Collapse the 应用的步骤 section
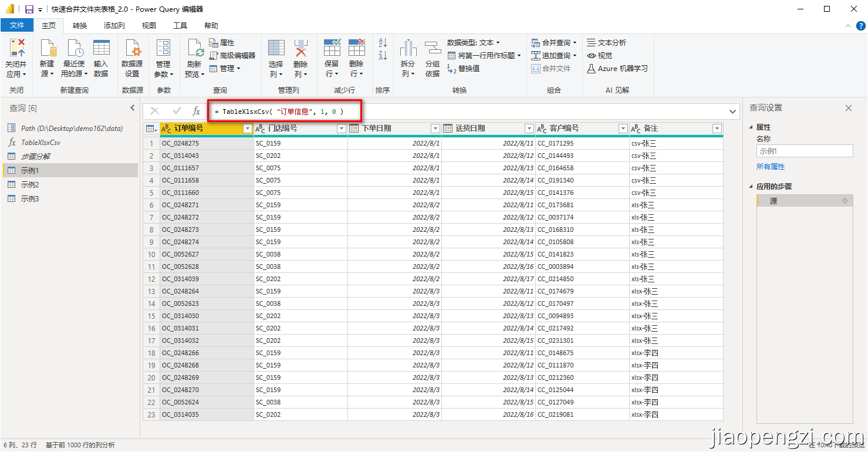Image resolution: width=868 pixels, height=452 pixels. [752, 187]
